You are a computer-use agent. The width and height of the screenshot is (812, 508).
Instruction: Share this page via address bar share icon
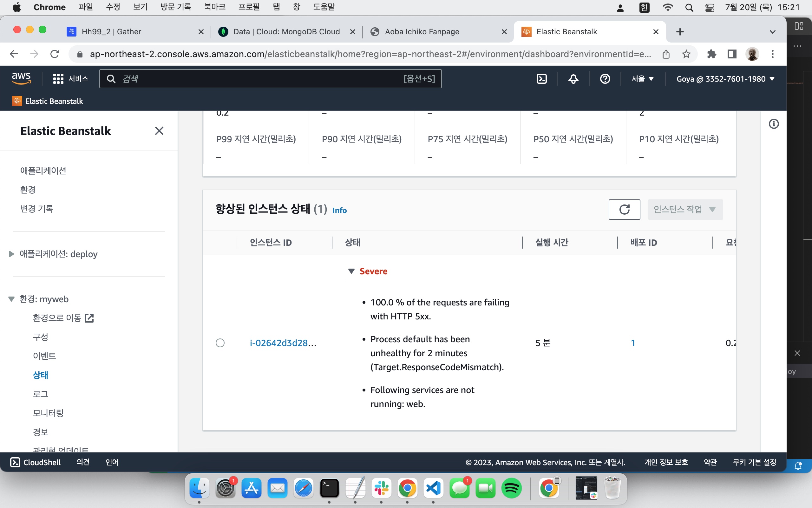pos(666,54)
